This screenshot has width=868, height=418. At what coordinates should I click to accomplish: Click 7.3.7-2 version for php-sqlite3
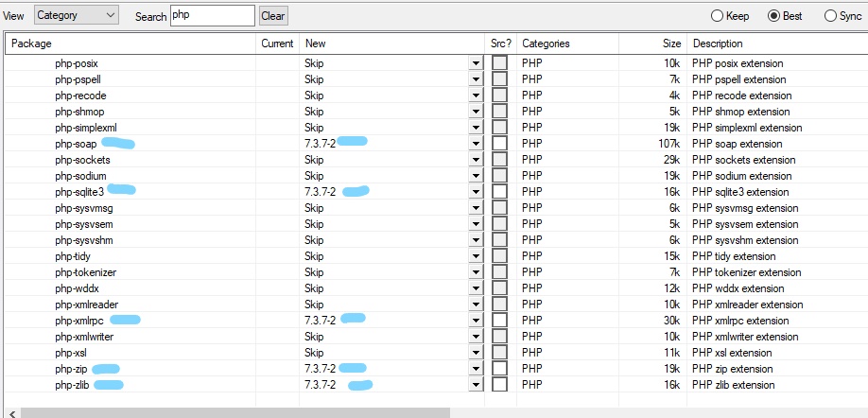[320, 192]
